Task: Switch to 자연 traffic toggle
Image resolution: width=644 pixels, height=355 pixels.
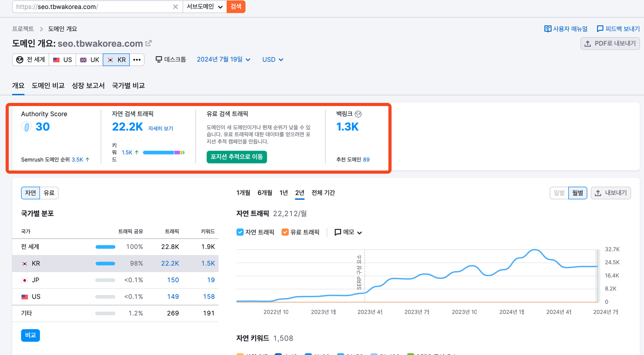Action: pos(31,193)
